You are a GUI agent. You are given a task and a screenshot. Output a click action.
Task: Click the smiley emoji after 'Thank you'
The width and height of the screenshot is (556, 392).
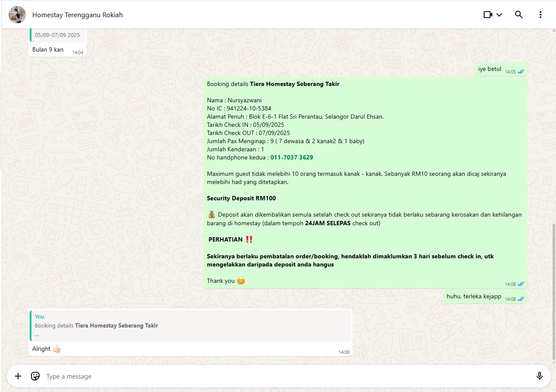pos(241,281)
